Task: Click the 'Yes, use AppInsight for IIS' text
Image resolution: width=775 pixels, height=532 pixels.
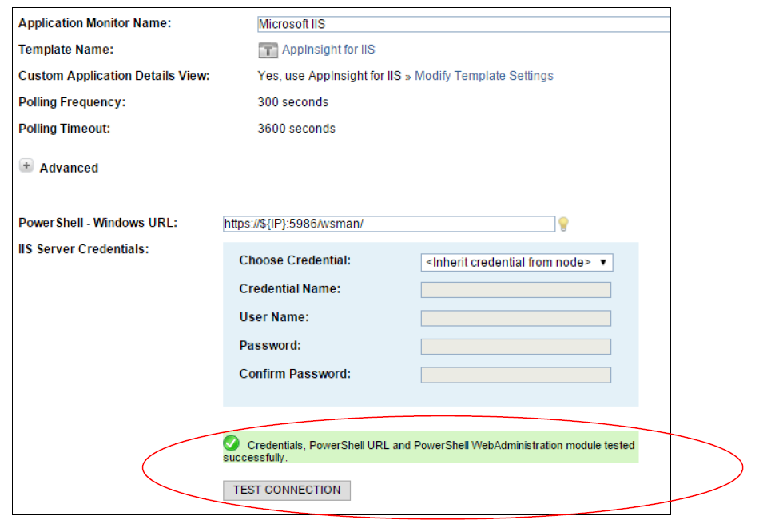Action: coord(330,76)
